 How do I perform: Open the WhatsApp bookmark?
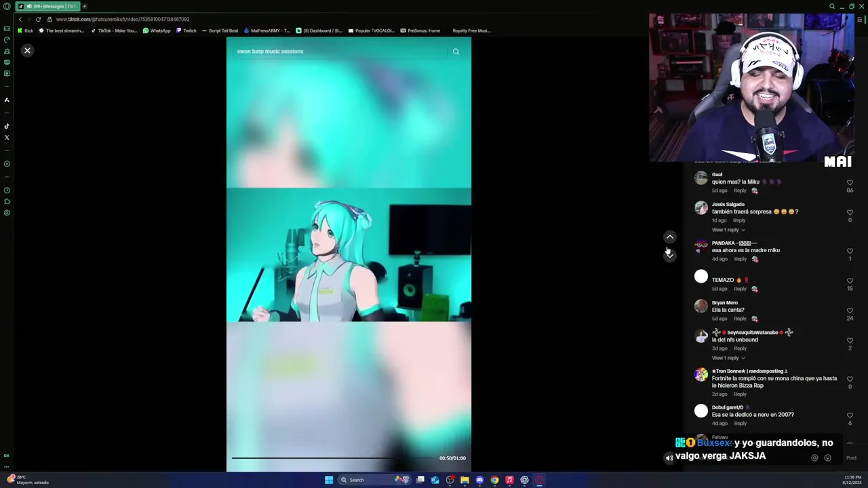click(157, 30)
